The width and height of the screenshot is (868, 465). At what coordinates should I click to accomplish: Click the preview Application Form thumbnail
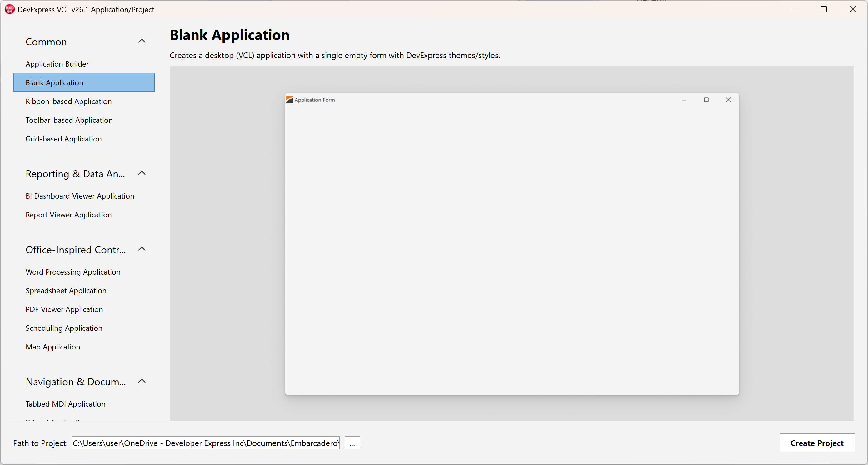click(x=512, y=244)
